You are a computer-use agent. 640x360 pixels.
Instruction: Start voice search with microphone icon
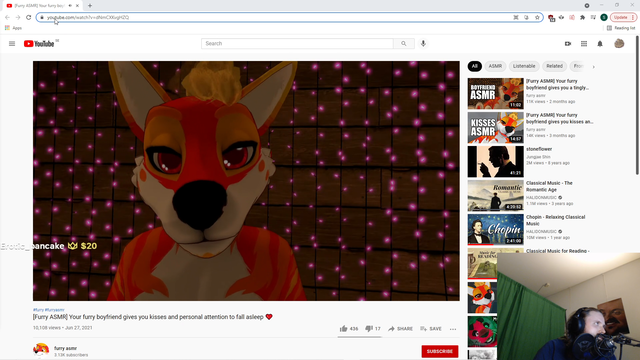(x=423, y=44)
